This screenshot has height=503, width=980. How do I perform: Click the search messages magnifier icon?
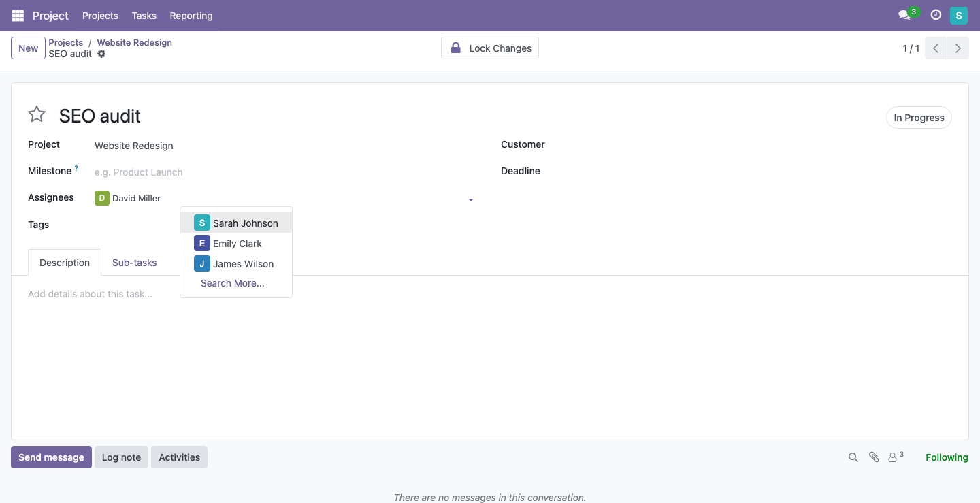[x=853, y=457]
